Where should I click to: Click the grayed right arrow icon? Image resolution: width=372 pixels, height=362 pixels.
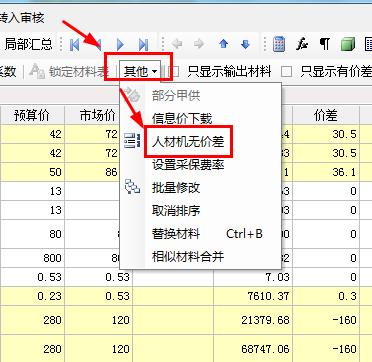199,44
